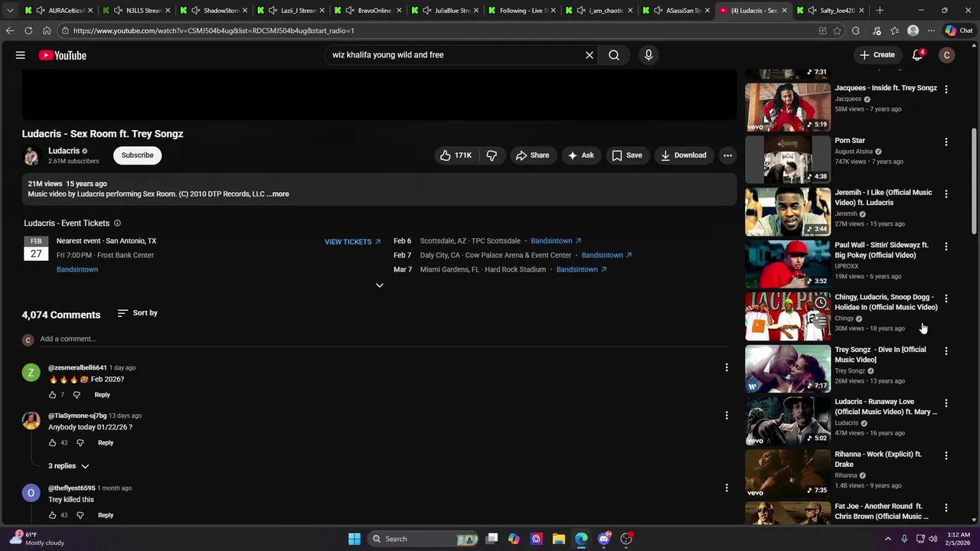Open Copilot Chat in browser toolbar
The image size is (980, 551).
(959, 31)
